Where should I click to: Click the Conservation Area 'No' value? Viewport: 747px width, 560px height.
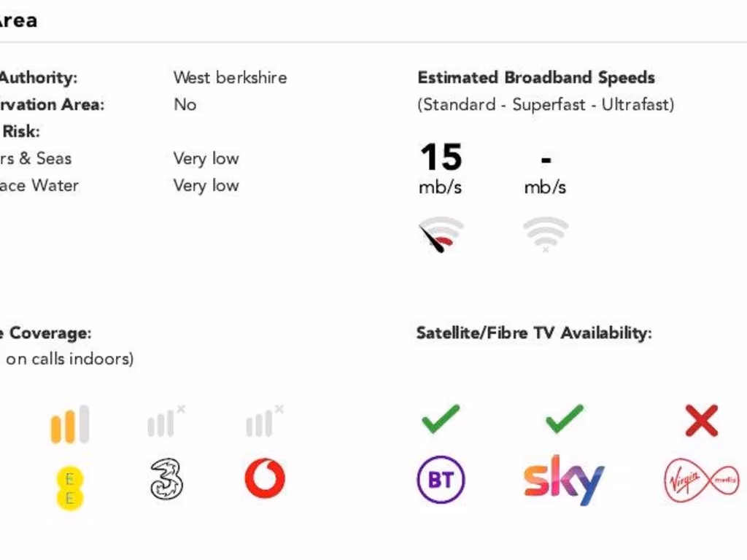coord(185,104)
